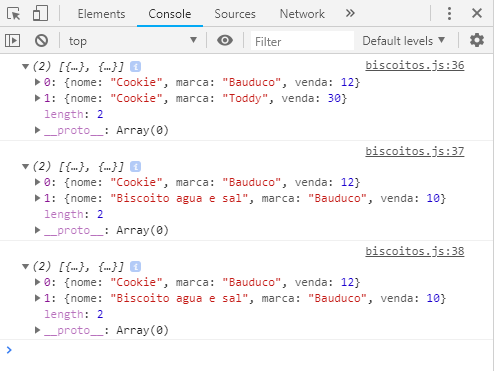
Task: Collapse the first logged array from biscoitos.js:36
Action: pos(25,67)
